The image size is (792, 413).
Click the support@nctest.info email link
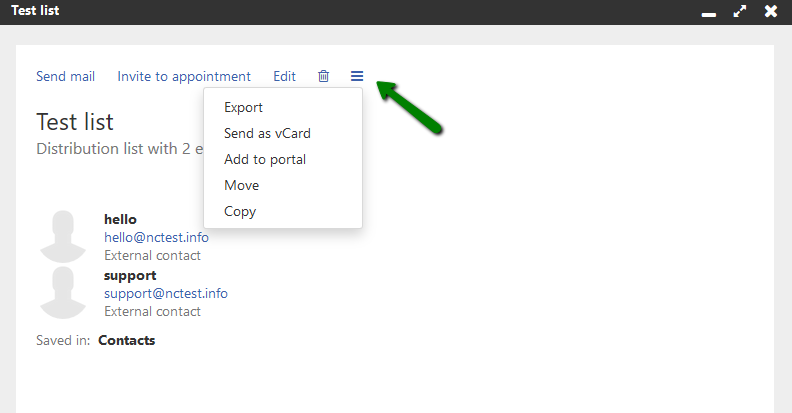pyautogui.click(x=166, y=293)
